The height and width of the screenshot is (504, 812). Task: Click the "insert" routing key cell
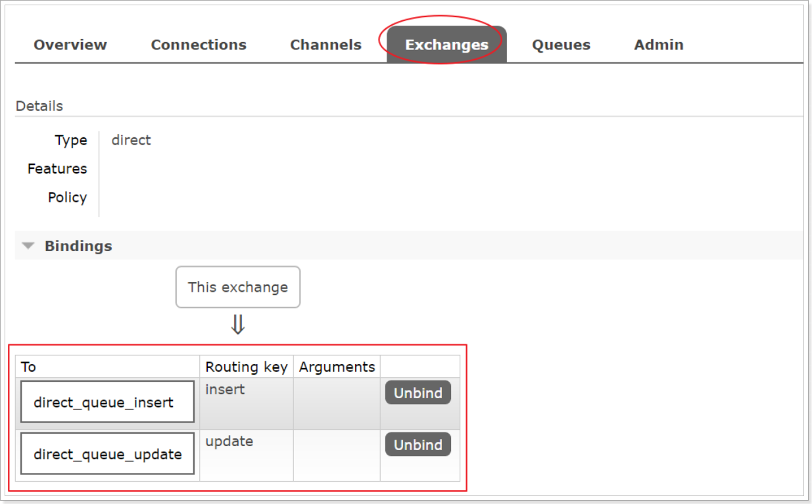point(247,403)
